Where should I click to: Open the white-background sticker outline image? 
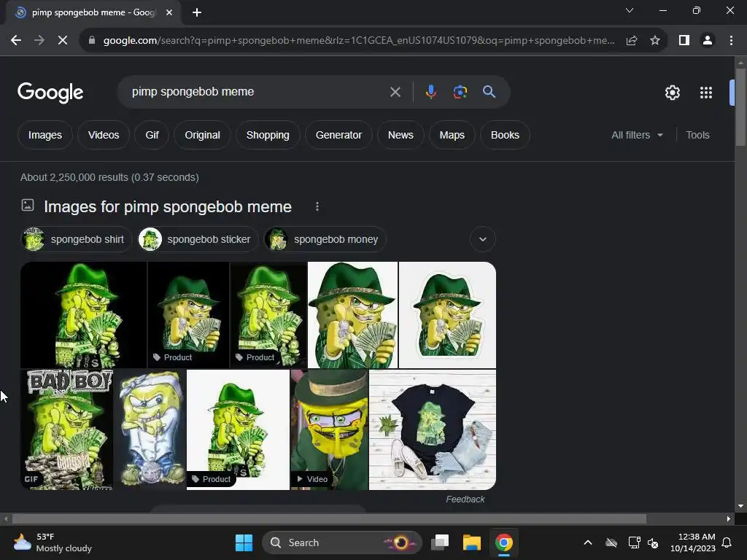click(x=447, y=315)
